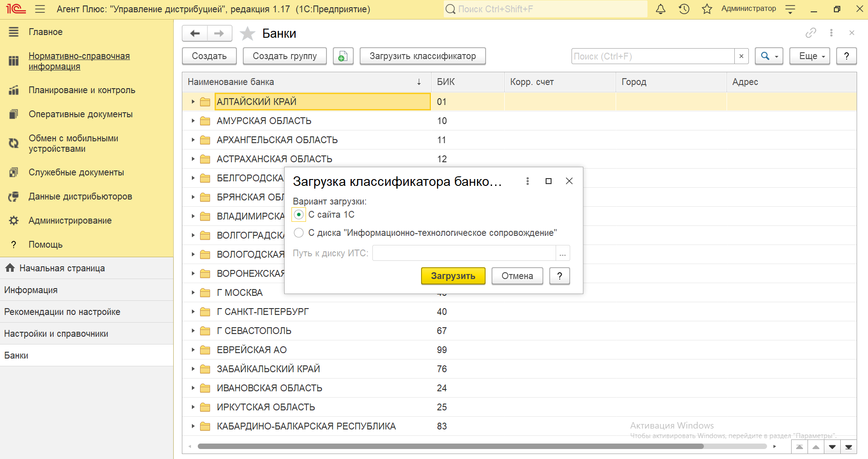The height and width of the screenshot is (459, 868).
Task: Click the horizontal scrollbar of the list
Action: pyautogui.click(x=451, y=446)
